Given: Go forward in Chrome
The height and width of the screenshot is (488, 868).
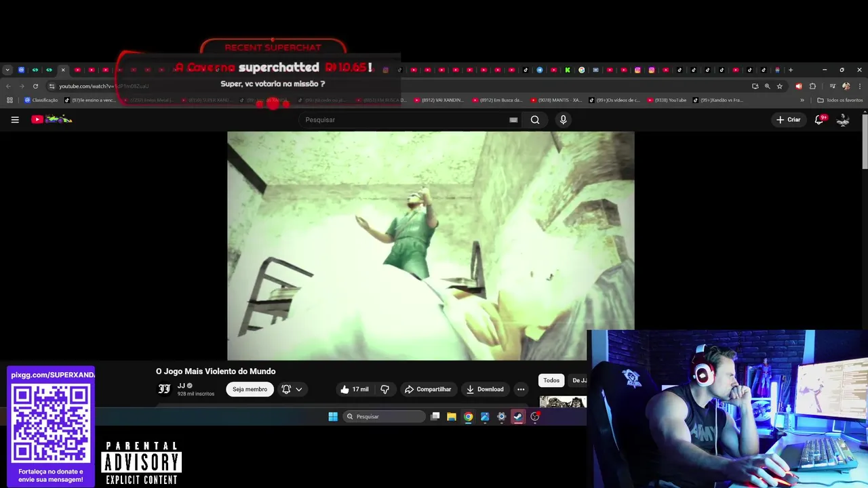Looking at the screenshot, I should point(22,86).
